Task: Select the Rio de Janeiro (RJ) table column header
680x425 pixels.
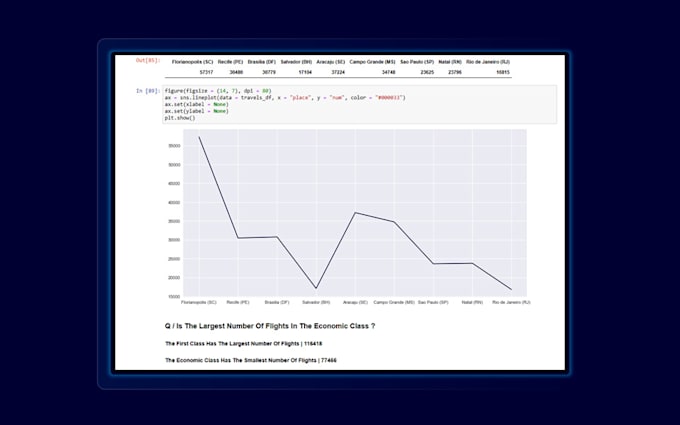Action: coord(488,62)
